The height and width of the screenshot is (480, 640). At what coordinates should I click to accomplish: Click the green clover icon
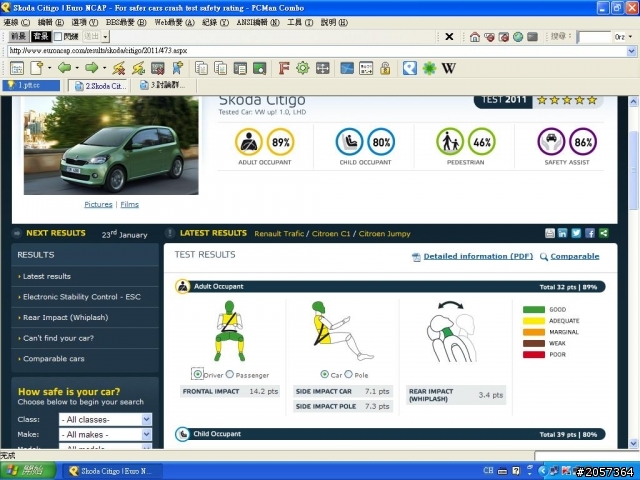[429, 68]
